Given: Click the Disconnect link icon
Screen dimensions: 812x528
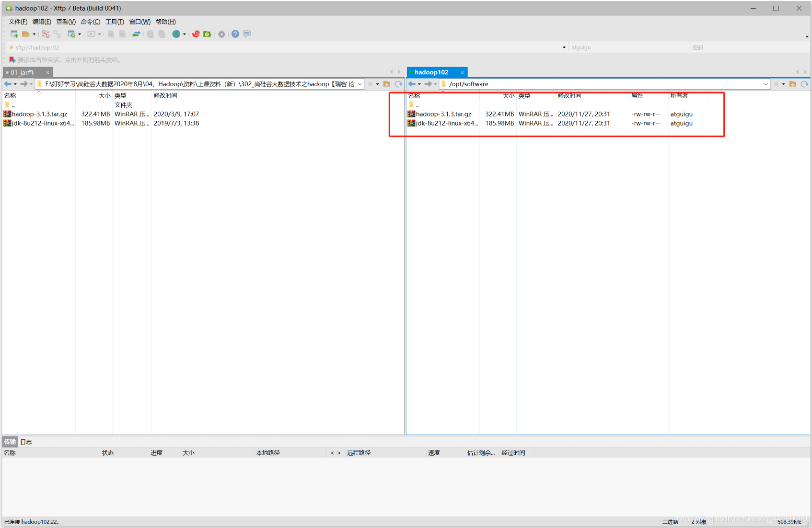Looking at the screenshot, I should pyautogui.click(x=57, y=34).
